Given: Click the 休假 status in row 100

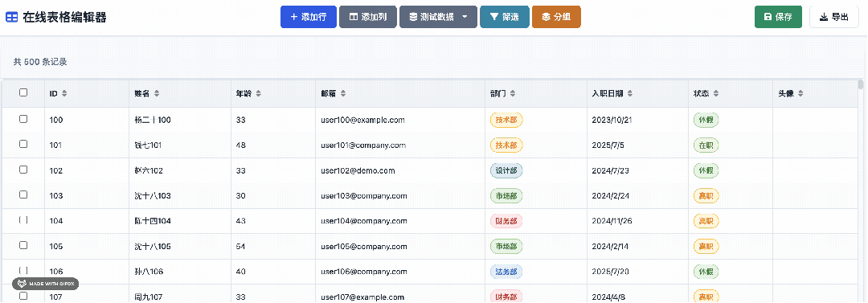Looking at the screenshot, I should (706, 120).
